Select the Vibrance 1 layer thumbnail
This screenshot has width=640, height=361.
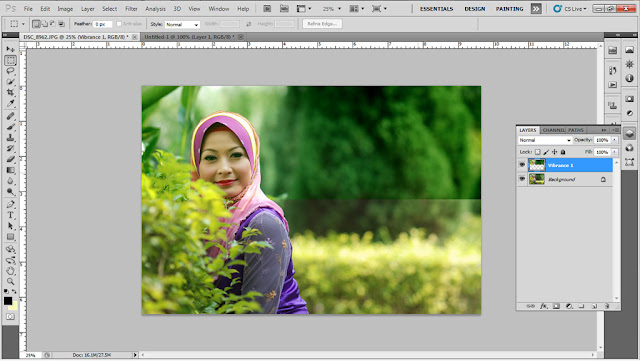(537, 165)
